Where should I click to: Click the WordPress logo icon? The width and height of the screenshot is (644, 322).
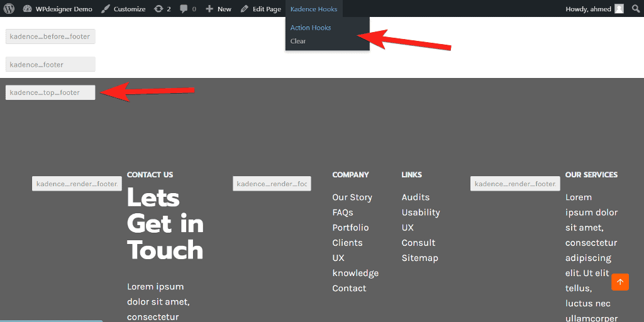click(9, 9)
